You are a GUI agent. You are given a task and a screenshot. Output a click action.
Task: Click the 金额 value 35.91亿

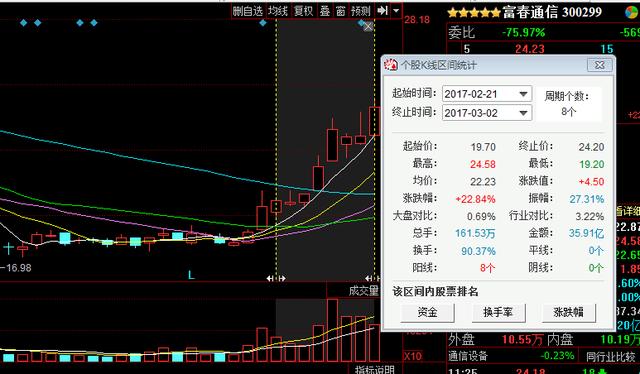[x=586, y=233]
